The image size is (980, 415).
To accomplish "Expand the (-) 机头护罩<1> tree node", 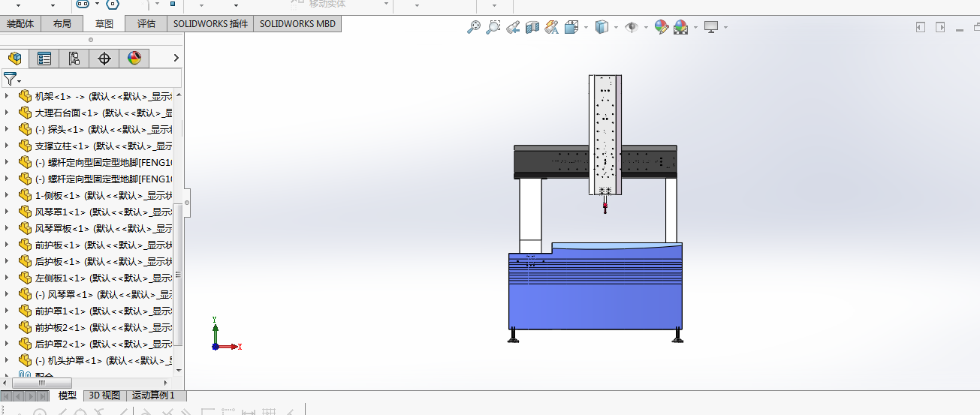I will pyautogui.click(x=7, y=360).
